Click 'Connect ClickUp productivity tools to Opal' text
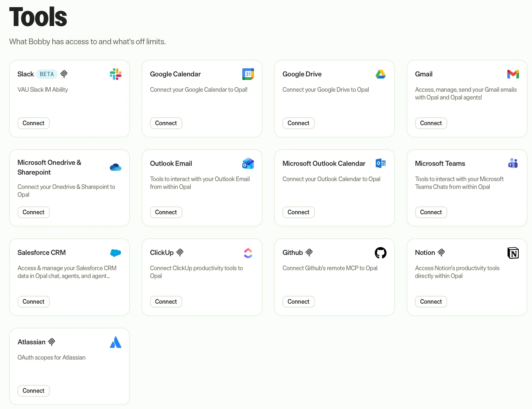 [x=196, y=272]
